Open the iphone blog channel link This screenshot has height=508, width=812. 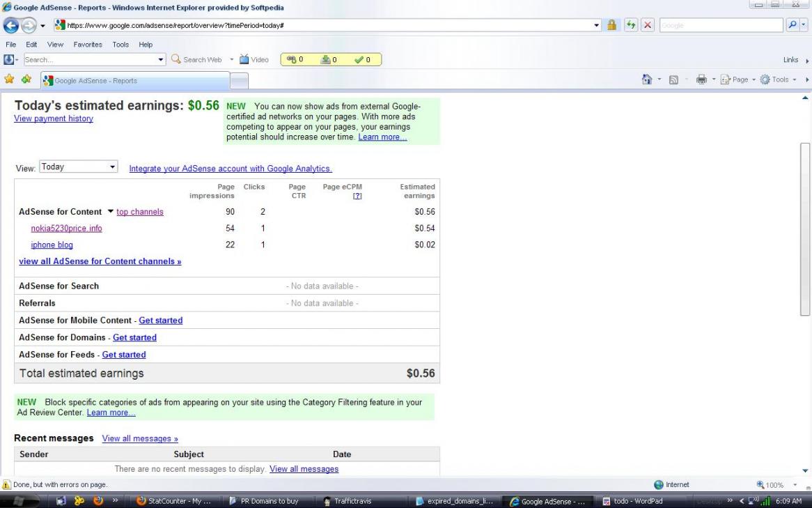click(x=52, y=245)
